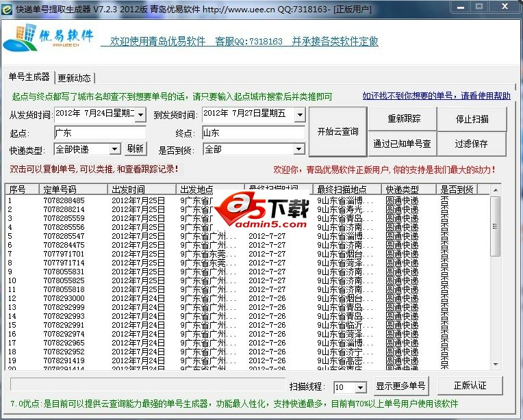This screenshot has width=523, height=420.
Task: Click 9山东省临沂 destination in row 15
Action: click(345, 325)
